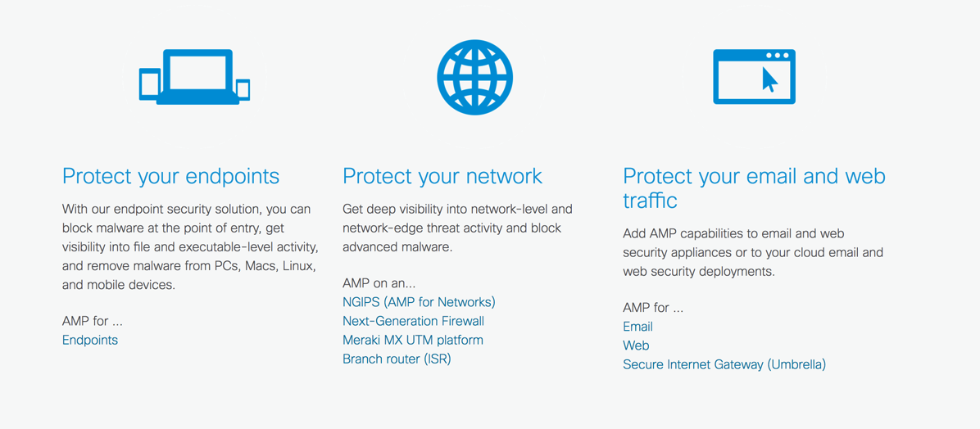Select the Web link
Image resolution: width=980 pixels, height=429 pixels.
[636, 345]
